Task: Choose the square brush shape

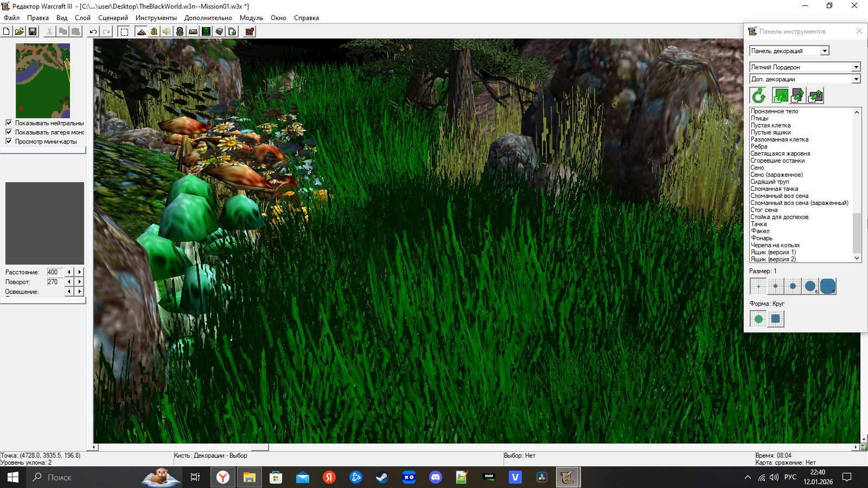Action: pyautogui.click(x=776, y=319)
